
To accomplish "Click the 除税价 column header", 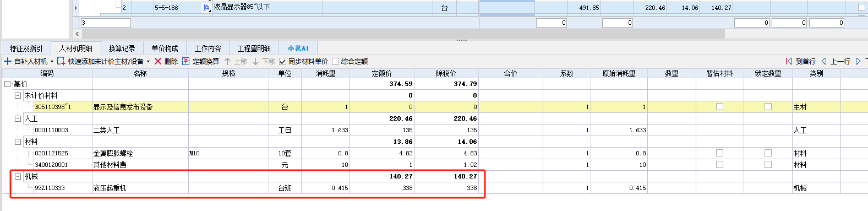I will click(446, 73).
